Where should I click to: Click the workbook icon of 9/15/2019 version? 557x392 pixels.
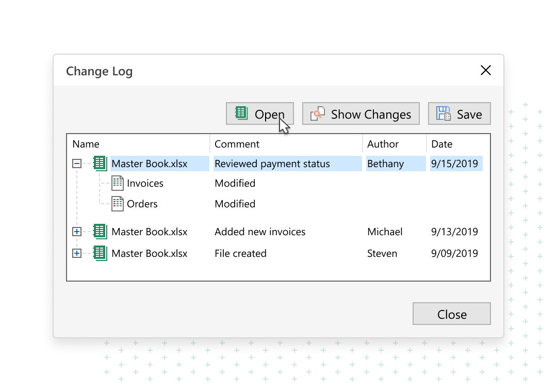(100, 164)
